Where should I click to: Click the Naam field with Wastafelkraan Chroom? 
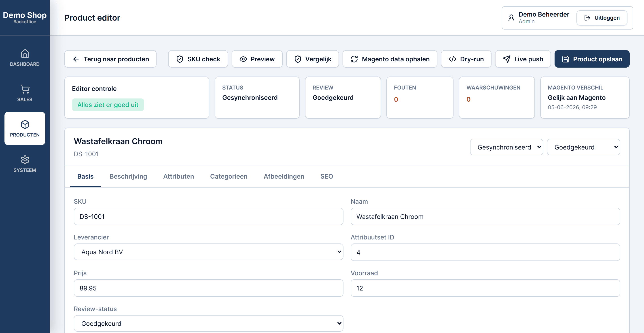pos(485,216)
